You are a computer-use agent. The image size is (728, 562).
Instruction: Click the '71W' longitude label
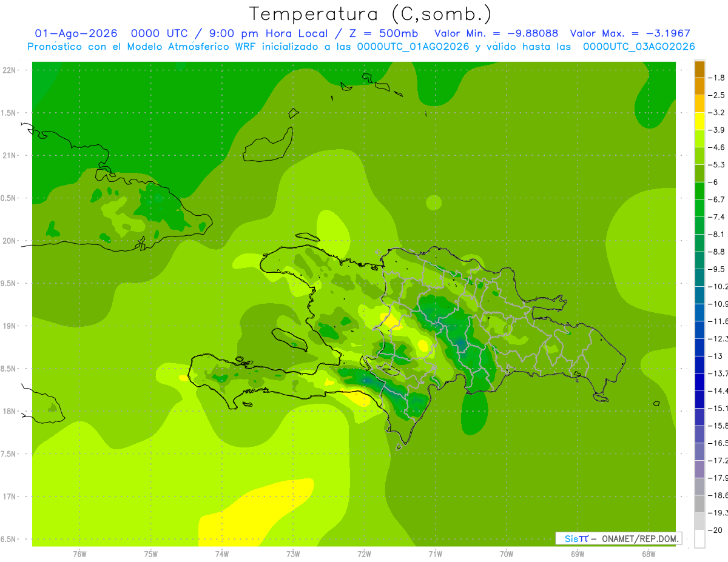coord(435,554)
